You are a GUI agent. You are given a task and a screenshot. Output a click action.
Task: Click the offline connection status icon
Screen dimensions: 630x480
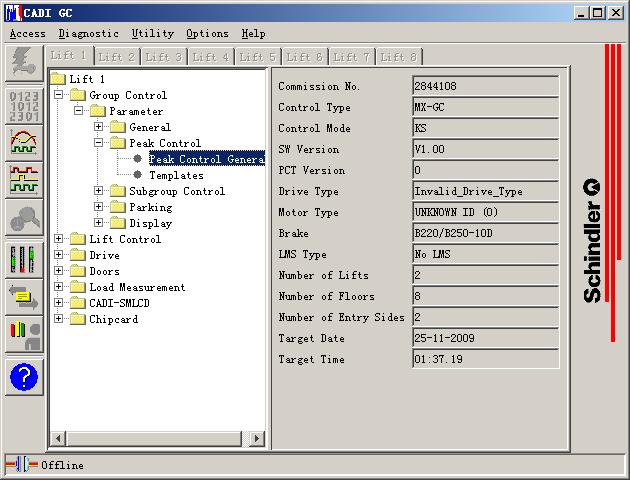click(22, 465)
